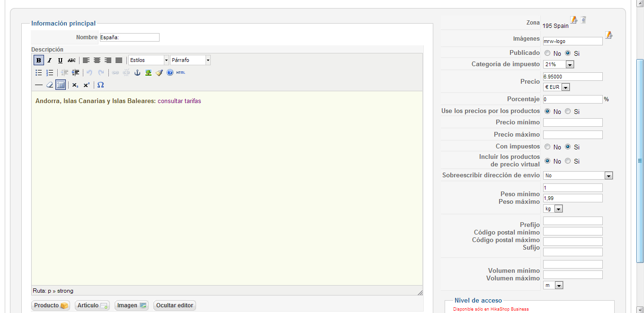This screenshot has width=644, height=313.
Task: Edit the Zona selection icon
Action: (574, 20)
